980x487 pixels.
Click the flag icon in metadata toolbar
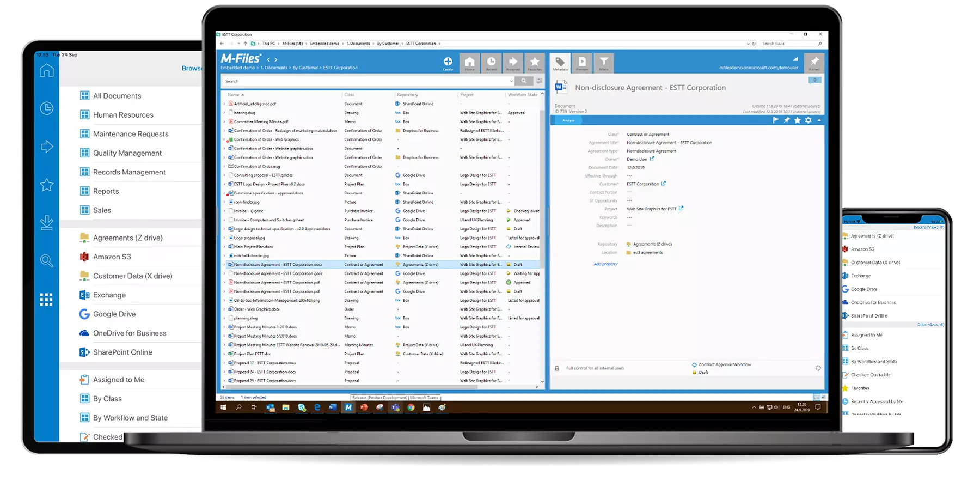point(775,120)
